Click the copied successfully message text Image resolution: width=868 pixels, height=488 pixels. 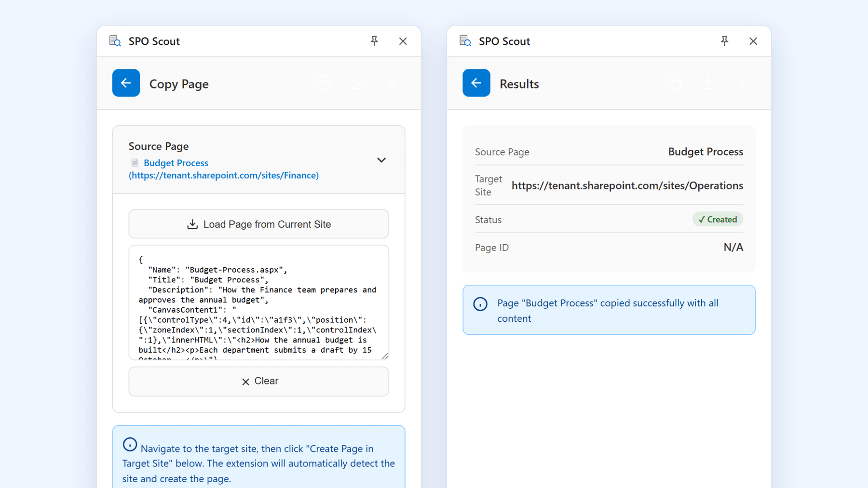click(x=608, y=311)
